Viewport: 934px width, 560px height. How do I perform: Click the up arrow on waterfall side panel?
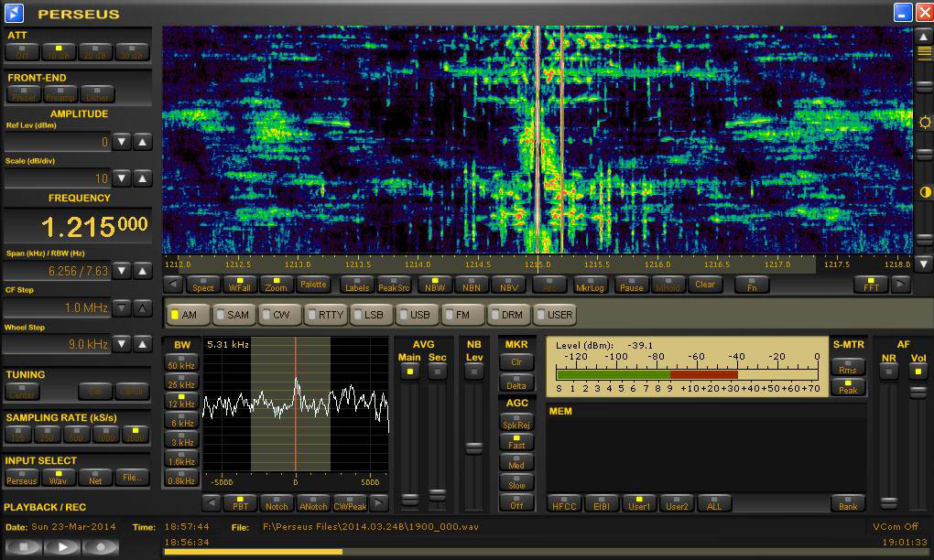click(x=924, y=37)
